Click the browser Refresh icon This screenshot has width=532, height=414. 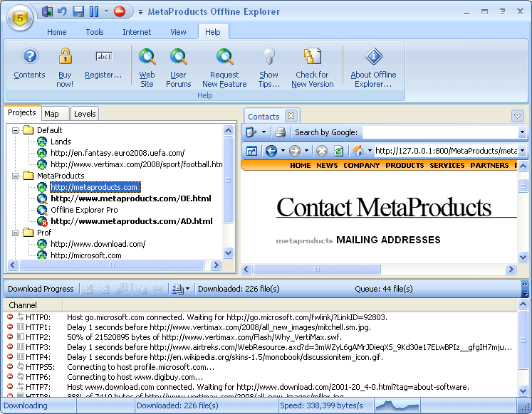coord(338,151)
